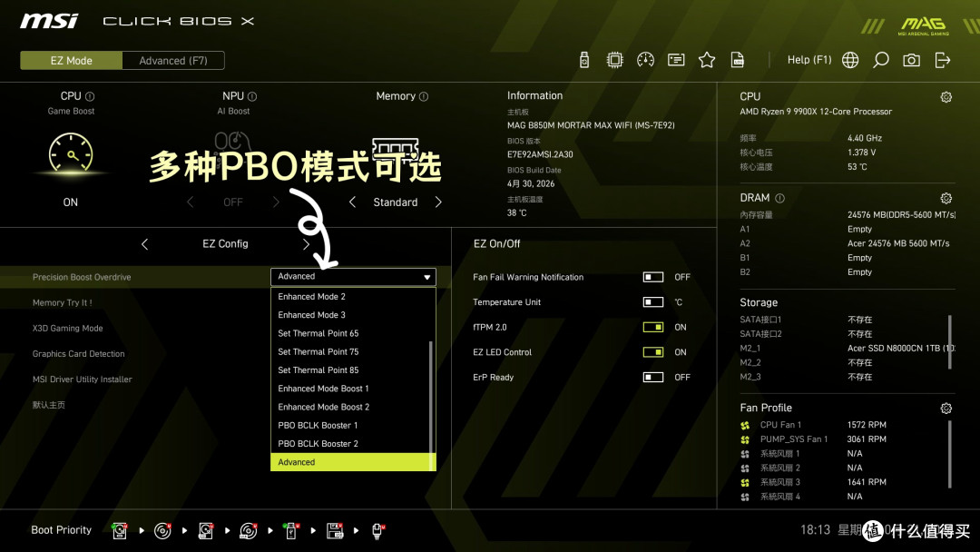Viewport: 980px width, 552px height.
Task: Enable the ErP Ready switch
Action: (653, 377)
